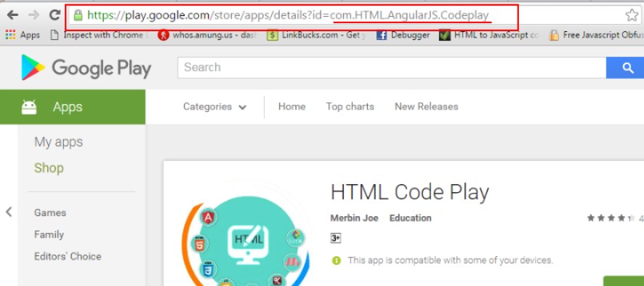Click the green padlock security icon
The image size is (644, 286).
(x=78, y=15)
